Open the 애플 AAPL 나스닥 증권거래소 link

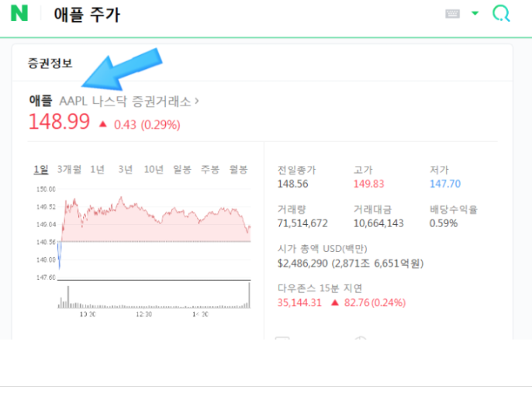click(x=114, y=101)
